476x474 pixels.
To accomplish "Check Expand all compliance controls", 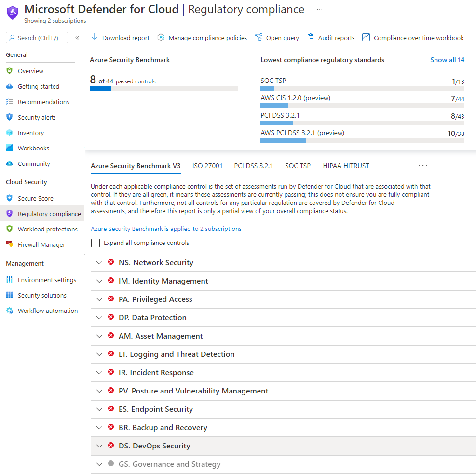I will (x=95, y=243).
